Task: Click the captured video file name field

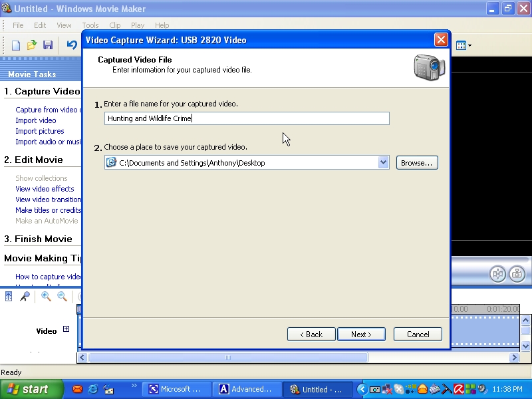Action: 247,118
